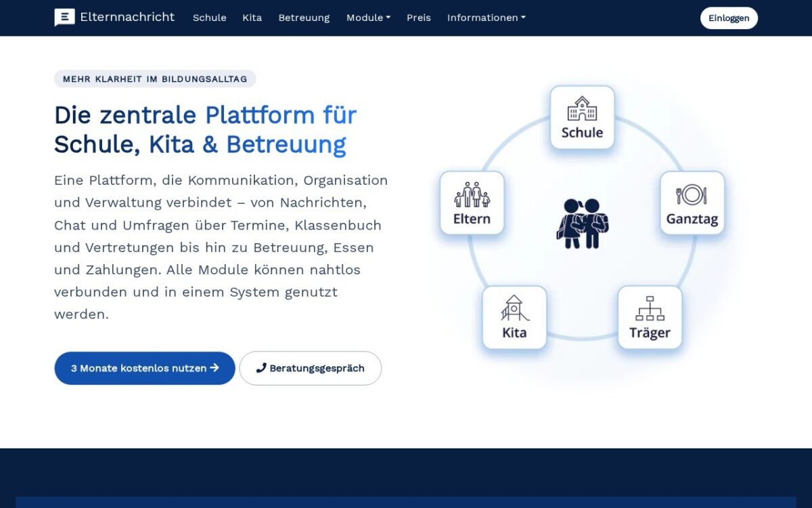
Task: Click the paragraph line starting Eine Plattform
Action: click(x=221, y=180)
